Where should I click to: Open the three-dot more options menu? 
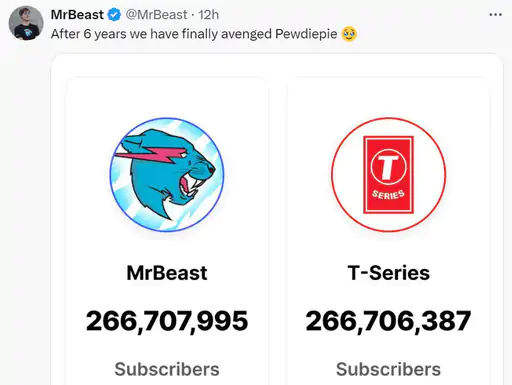tap(495, 15)
